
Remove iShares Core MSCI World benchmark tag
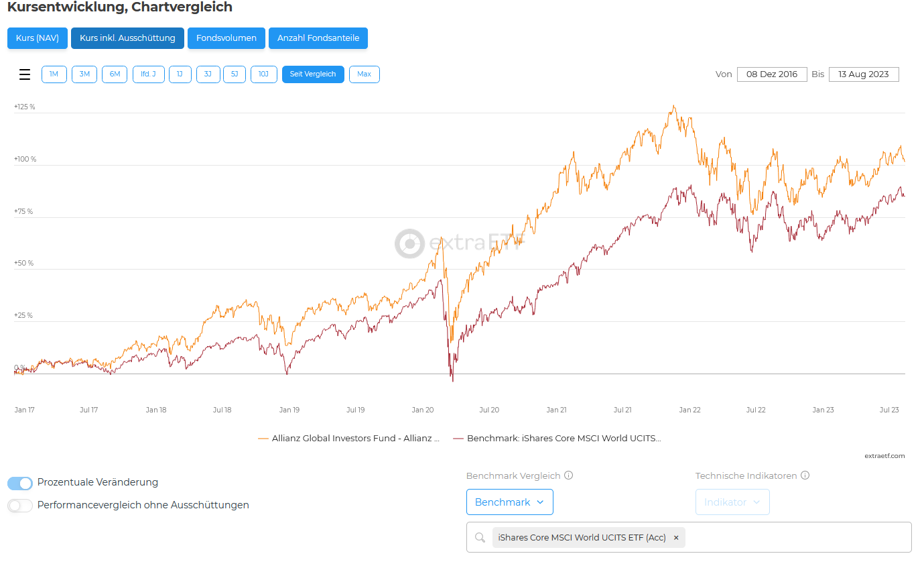(x=676, y=538)
